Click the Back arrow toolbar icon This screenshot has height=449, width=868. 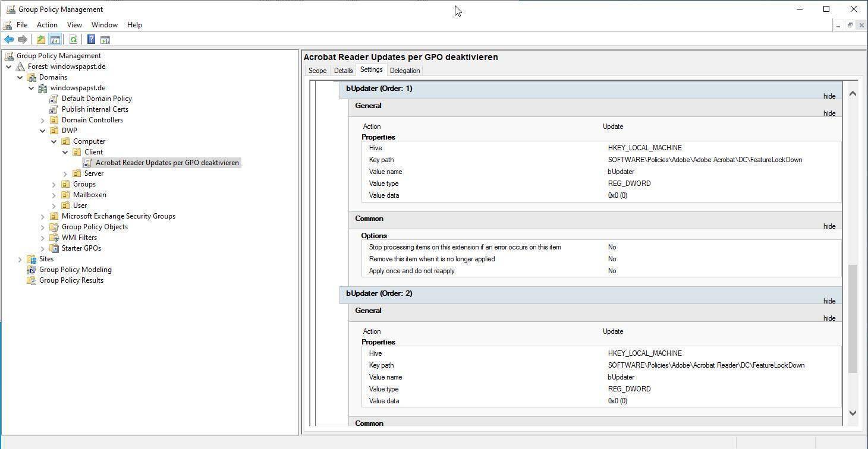tap(9, 40)
